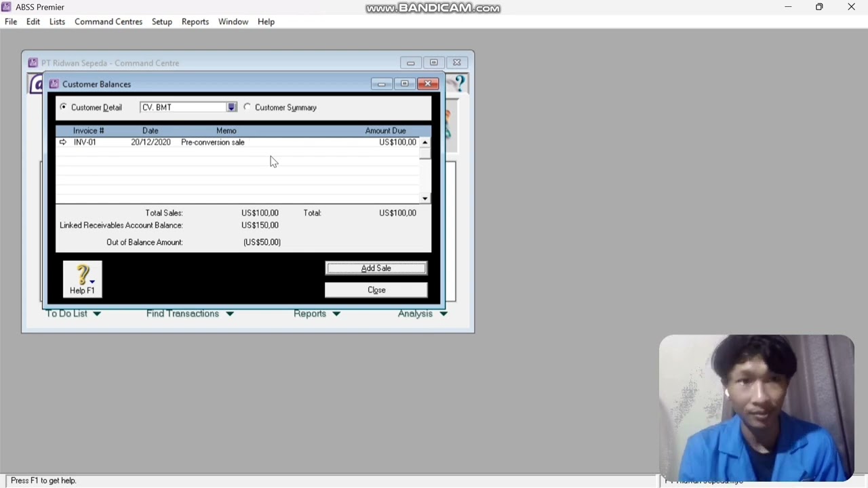Select the Customer Summary radio button
Image resolution: width=868 pixels, height=488 pixels.
248,107
